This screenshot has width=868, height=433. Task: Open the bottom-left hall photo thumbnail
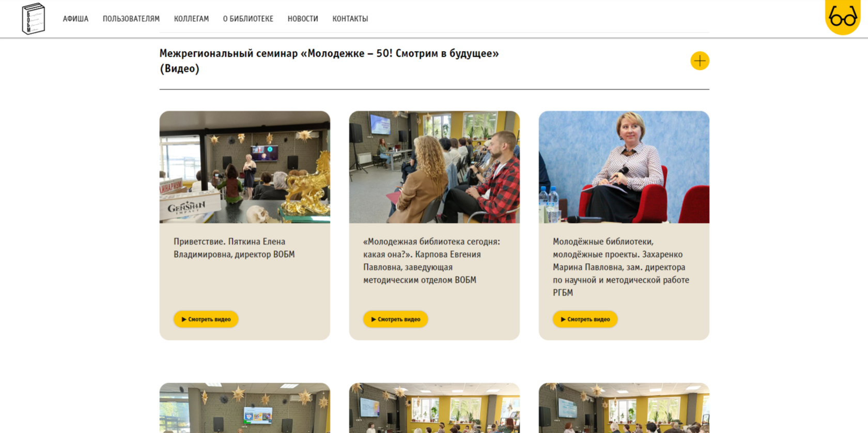[x=245, y=408]
